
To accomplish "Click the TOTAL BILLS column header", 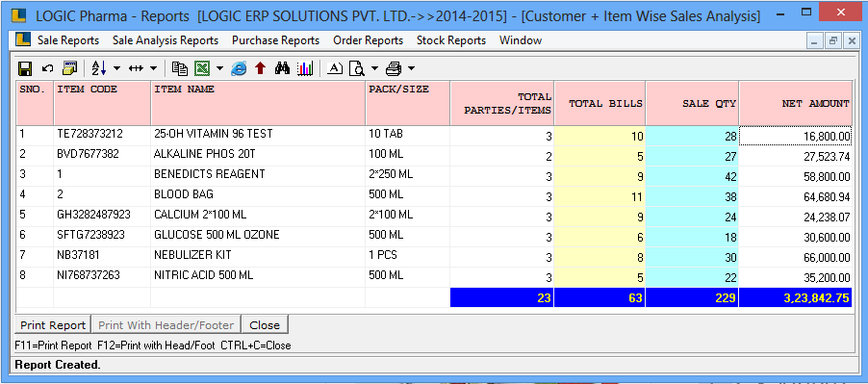I will pos(600,103).
